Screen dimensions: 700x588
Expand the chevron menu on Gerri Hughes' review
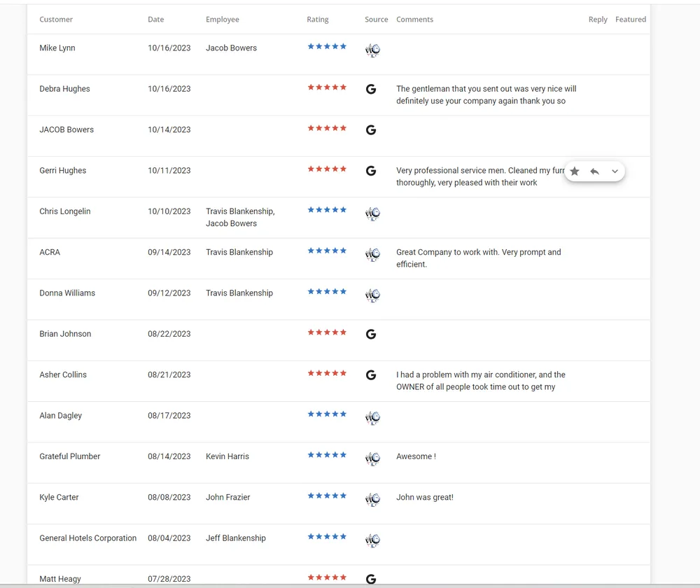point(615,171)
